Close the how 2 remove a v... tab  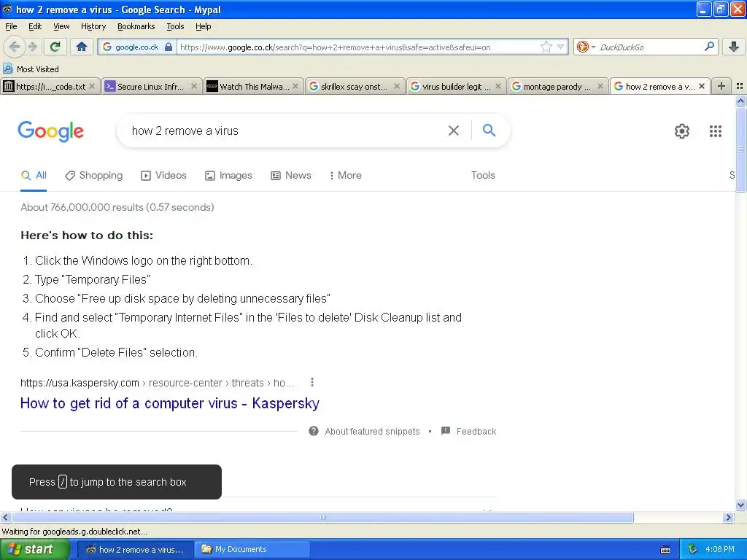coord(702,86)
